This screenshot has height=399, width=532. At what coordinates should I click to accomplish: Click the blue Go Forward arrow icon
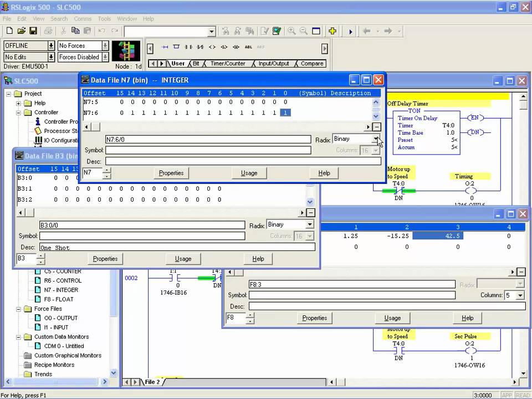[350, 32]
